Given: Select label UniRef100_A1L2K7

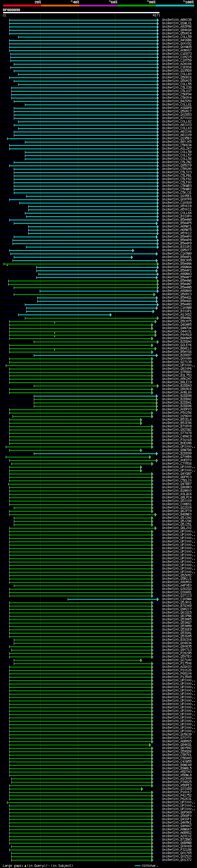Looking at the screenshot, I should (177, 148).
